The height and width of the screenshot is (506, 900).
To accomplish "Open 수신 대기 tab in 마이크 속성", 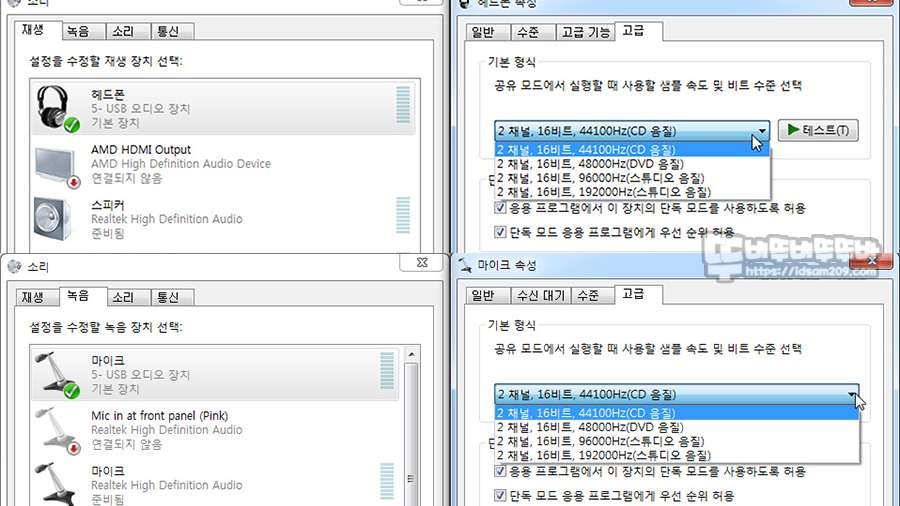I will coord(541,295).
